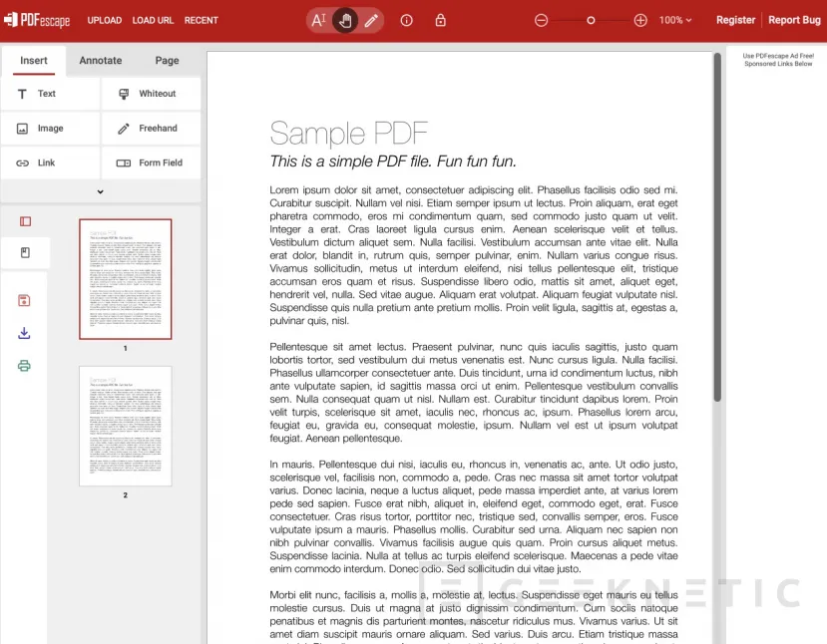
Task: Open document info icon
Action: pos(406,21)
